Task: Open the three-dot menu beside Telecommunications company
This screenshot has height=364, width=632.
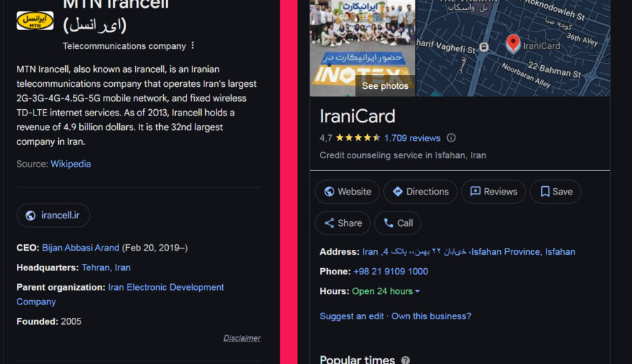Action: pos(193,45)
